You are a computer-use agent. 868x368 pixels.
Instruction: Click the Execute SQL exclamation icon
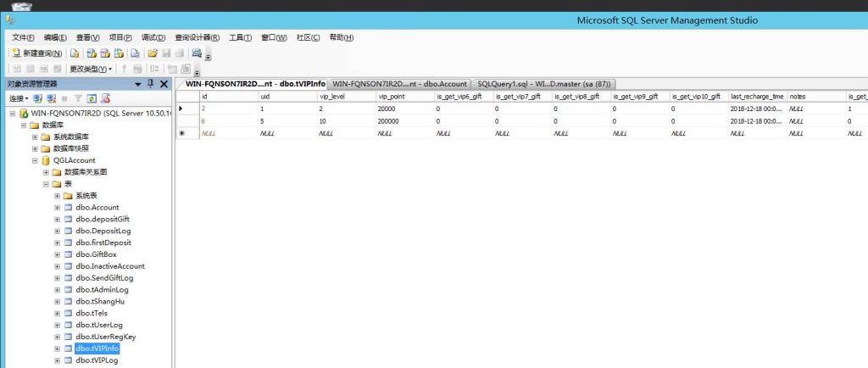124,69
